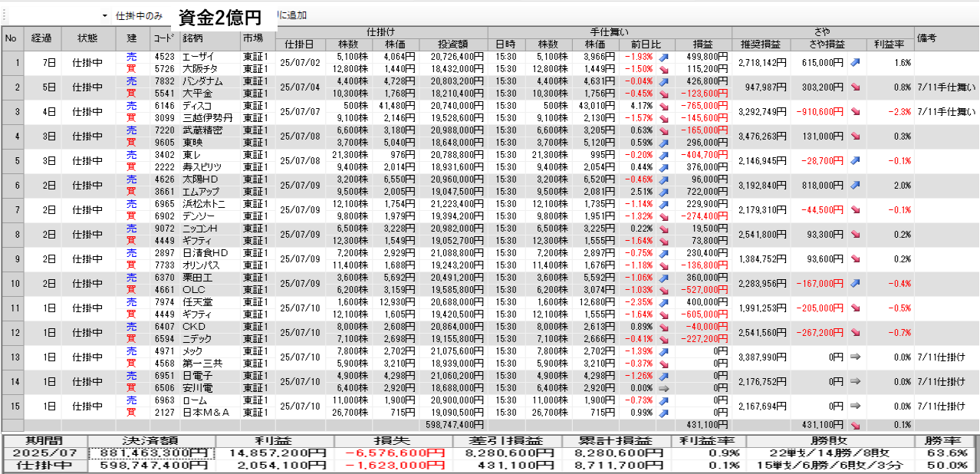Screen dimensions: 980x474
Task: Click blue arrow beside 818,000円 さや損益
Action: tap(855, 186)
